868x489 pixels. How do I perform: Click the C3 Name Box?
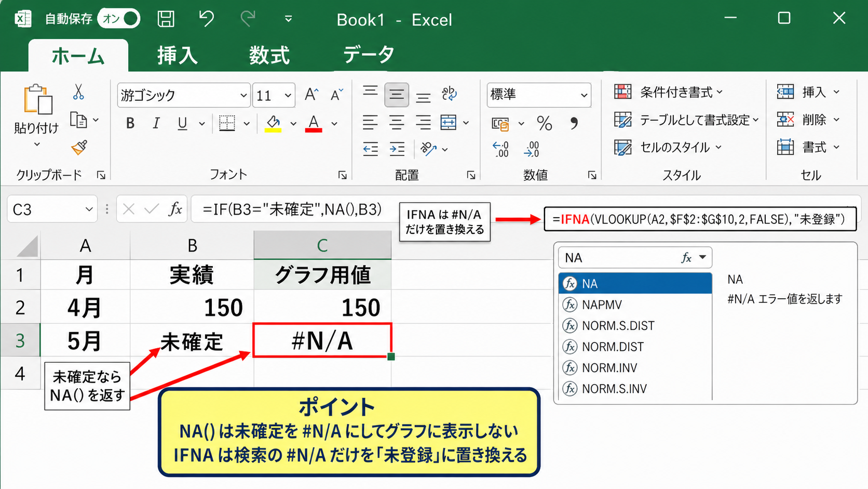point(52,209)
